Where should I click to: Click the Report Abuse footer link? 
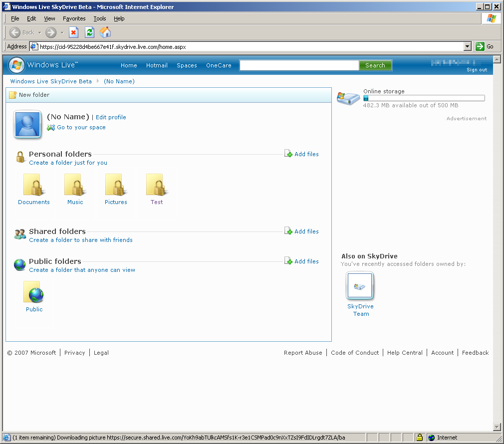point(303,353)
